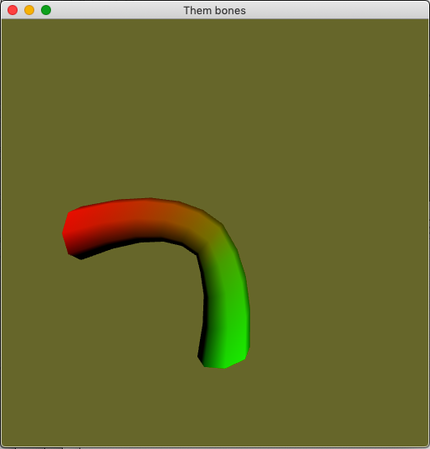Click title bar between green button and title
This screenshot has width=430, height=449.
coord(117,10)
